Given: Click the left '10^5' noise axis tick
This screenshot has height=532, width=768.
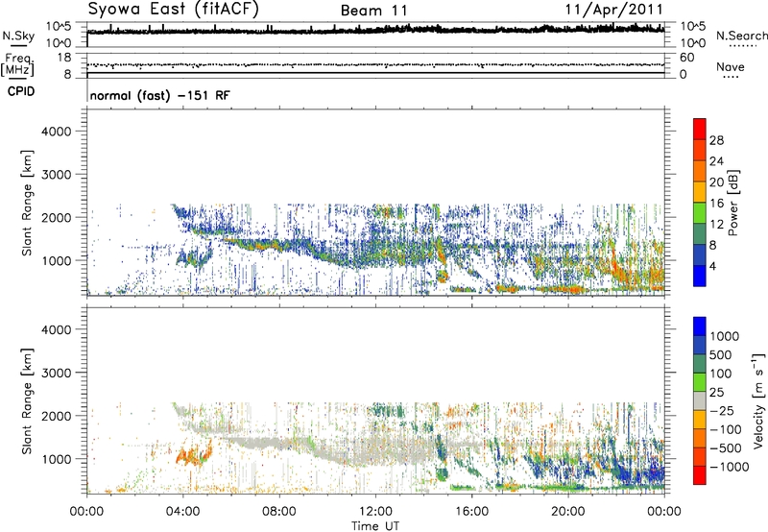Looking at the screenshot, I should pos(59,27).
